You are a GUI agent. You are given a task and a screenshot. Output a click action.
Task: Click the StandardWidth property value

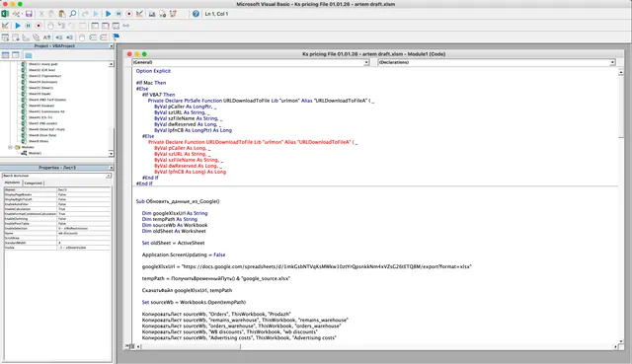tap(83, 243)
